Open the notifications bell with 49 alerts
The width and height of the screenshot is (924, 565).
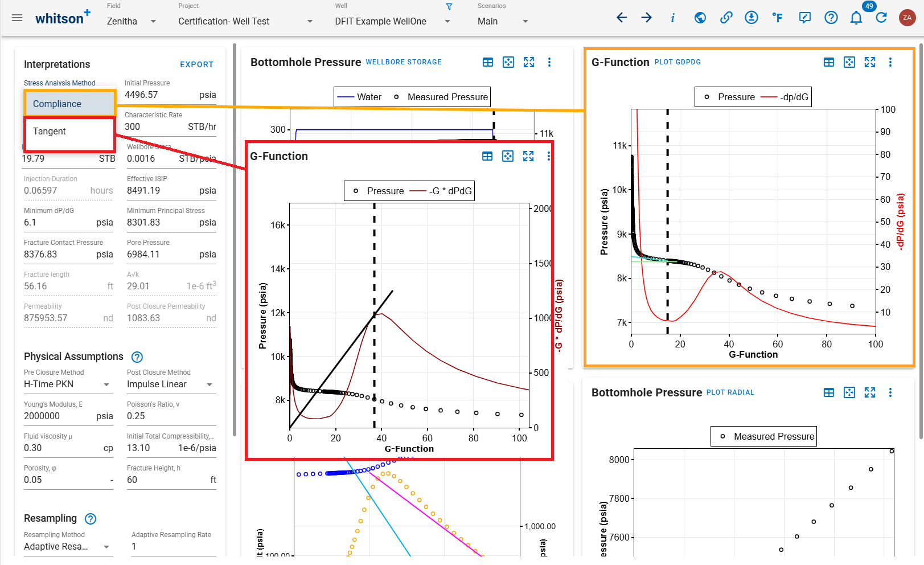(x=856, y=18)
